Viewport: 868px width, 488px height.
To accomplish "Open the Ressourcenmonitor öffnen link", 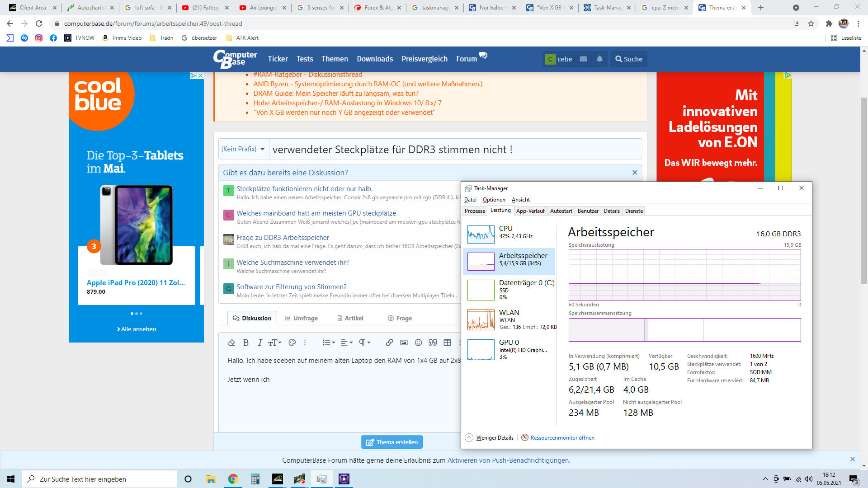I will [x=562, y=437].
